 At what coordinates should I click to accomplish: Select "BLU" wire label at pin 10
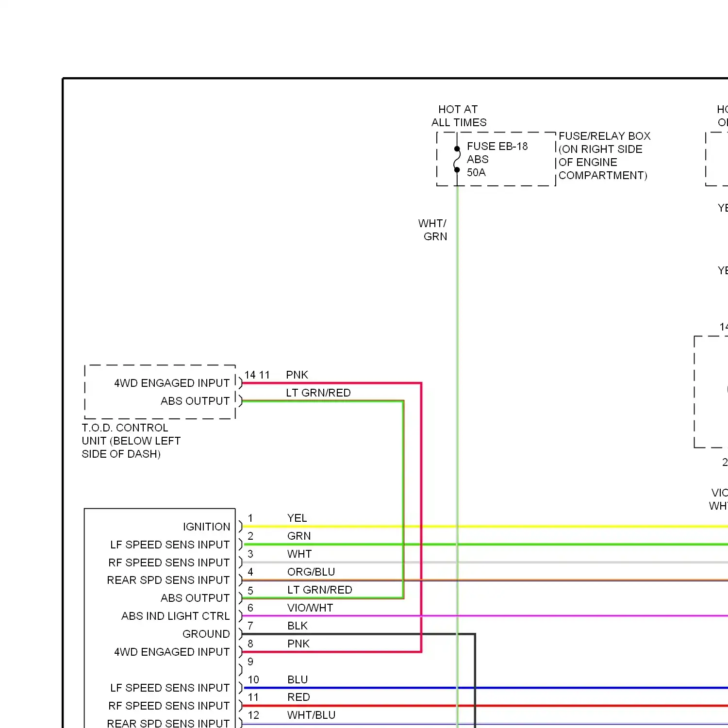(298, 679)
